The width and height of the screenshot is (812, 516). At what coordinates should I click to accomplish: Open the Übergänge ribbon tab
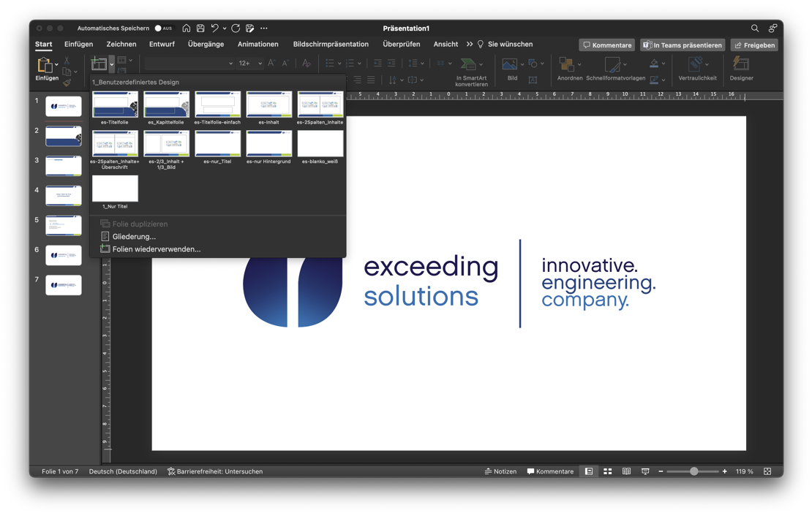[206, 45]
